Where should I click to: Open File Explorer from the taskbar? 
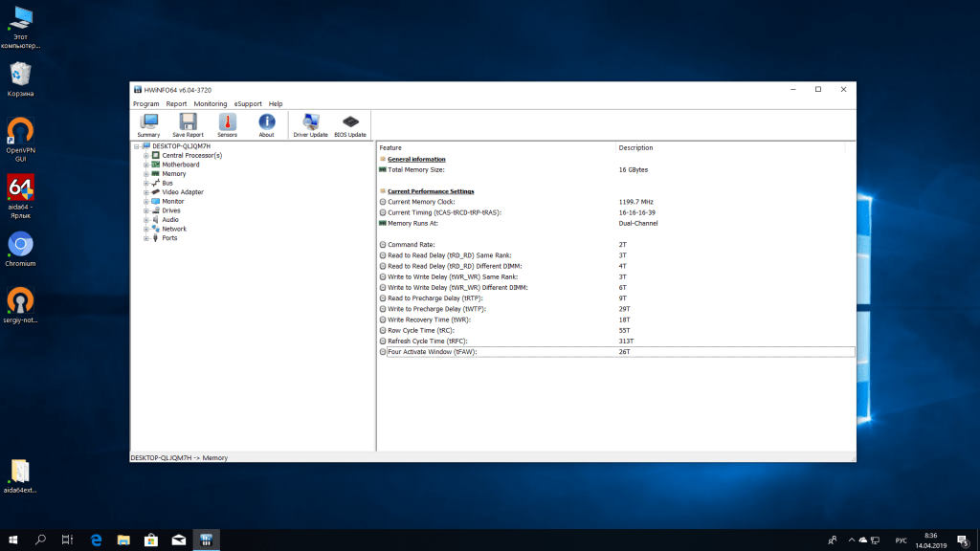pyautogui.click(x=123, y=540)
